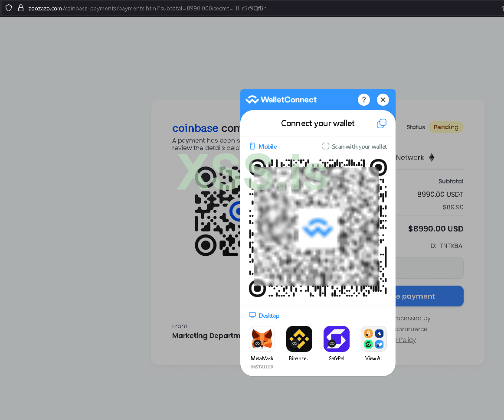This screenshot has height=420, width=504.
Task: Click 'Scan with your wallet' text
Action: (359, 147)
